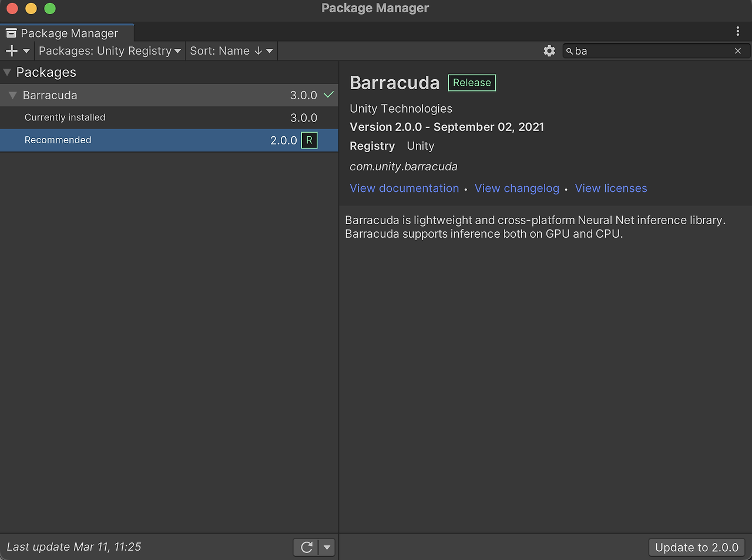Click the search field containing 'ba'

656,51
